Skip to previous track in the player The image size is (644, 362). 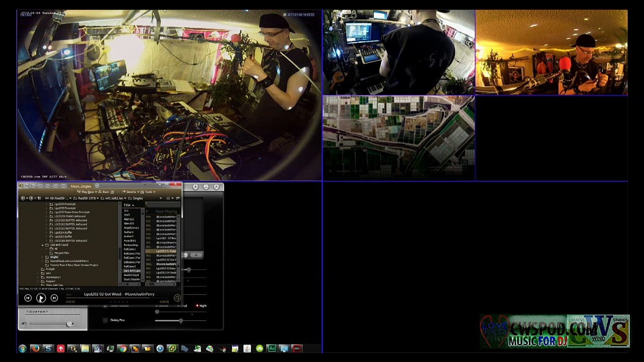(28, 298)
